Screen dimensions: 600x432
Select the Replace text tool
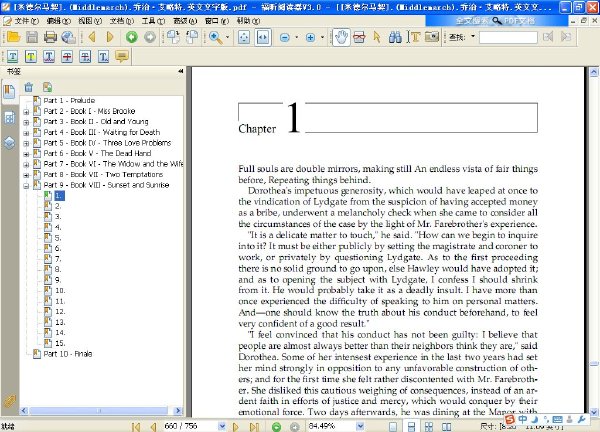click(85, 57)
